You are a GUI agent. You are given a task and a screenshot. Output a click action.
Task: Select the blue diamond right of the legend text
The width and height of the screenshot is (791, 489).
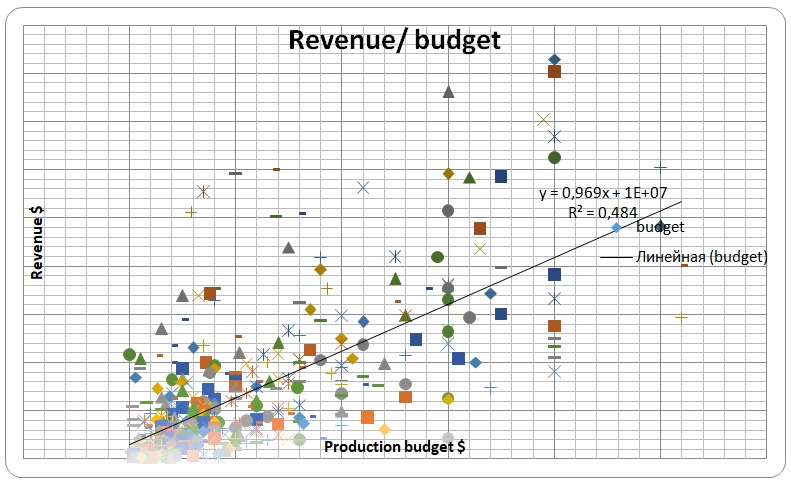point(660,226)
